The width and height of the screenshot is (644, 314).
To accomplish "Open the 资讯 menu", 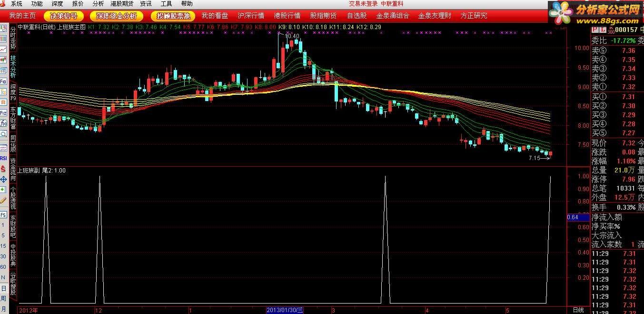I will 146,3.
